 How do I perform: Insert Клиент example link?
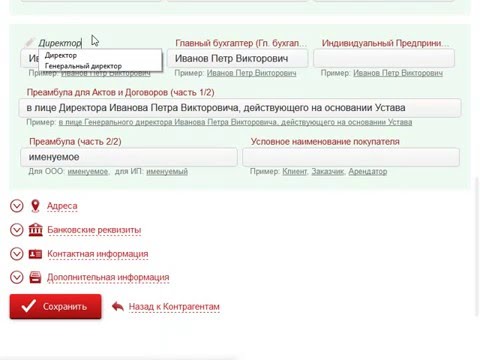295,172
